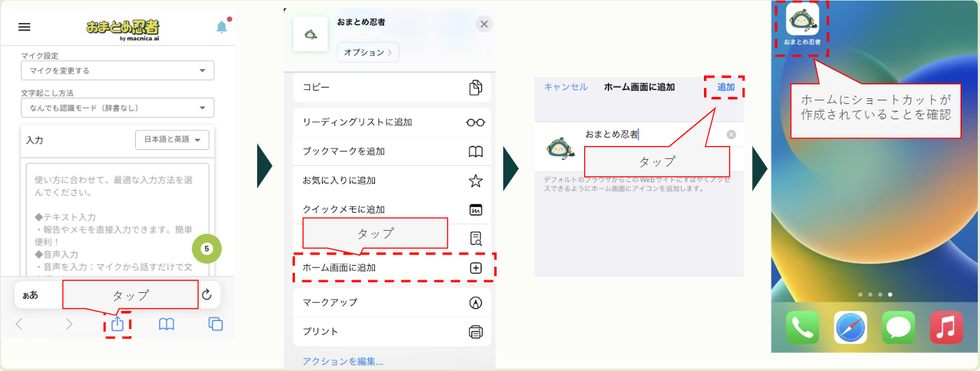Screen dimensions: 980x371
Task: Open the 日本語と英語 language dropdown
Action: coord(172,139)
